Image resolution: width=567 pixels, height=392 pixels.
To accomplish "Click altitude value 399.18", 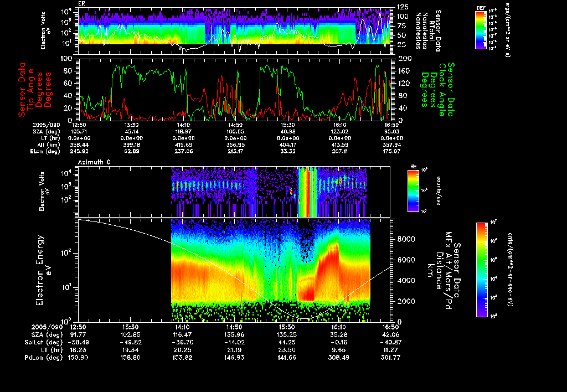I will point(132,145).
